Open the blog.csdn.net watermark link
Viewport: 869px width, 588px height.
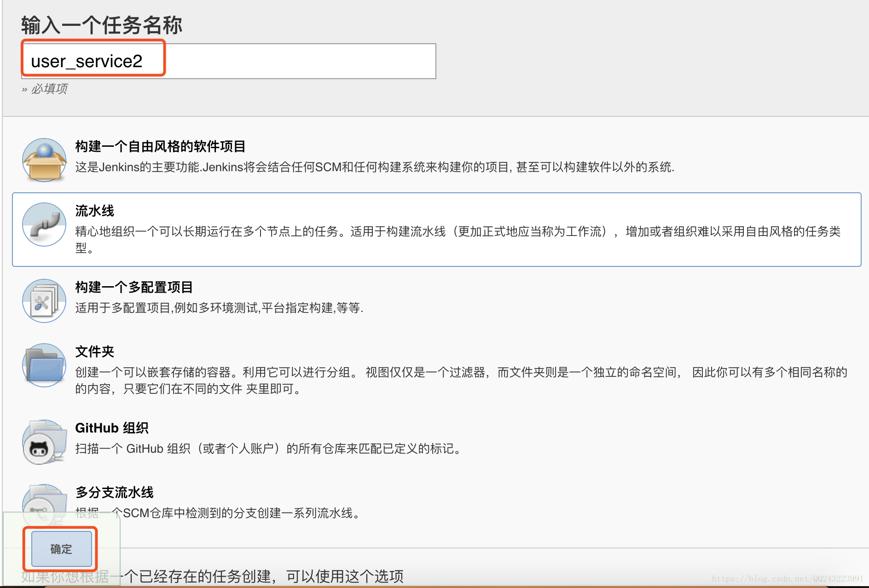click(x=788, y=577)
